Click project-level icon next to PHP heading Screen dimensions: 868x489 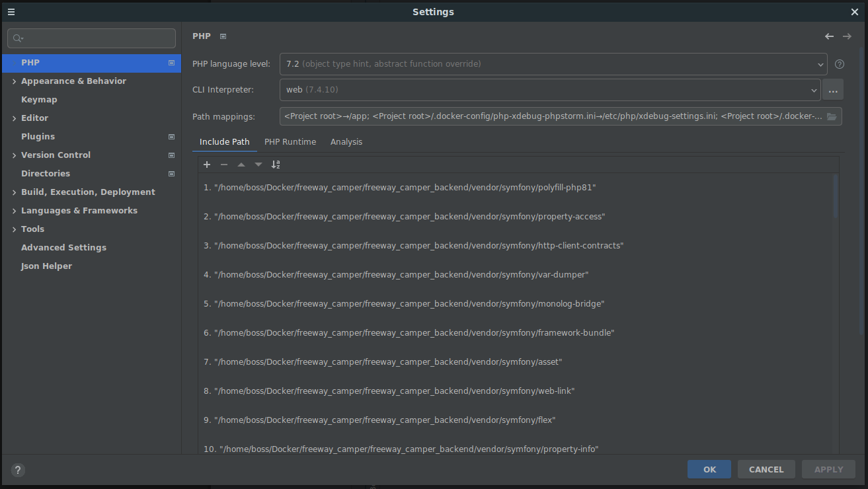click(x=223, y=36)
